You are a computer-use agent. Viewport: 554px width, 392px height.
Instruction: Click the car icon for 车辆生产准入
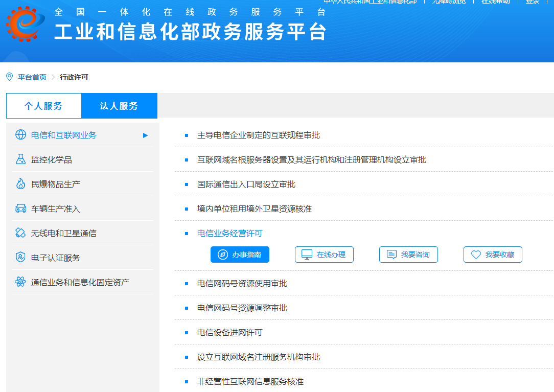point(20,208)
